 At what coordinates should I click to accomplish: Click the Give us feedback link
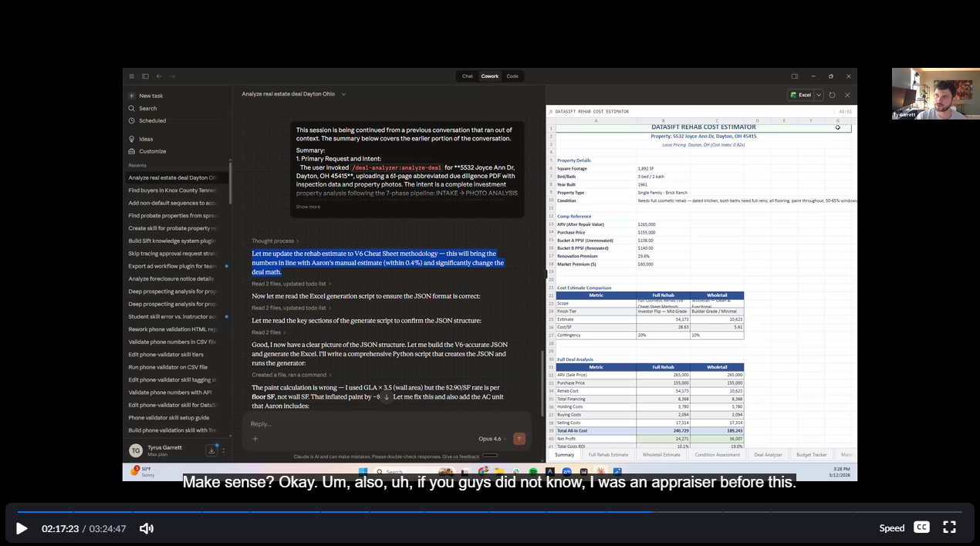click(x=460, y=457)
